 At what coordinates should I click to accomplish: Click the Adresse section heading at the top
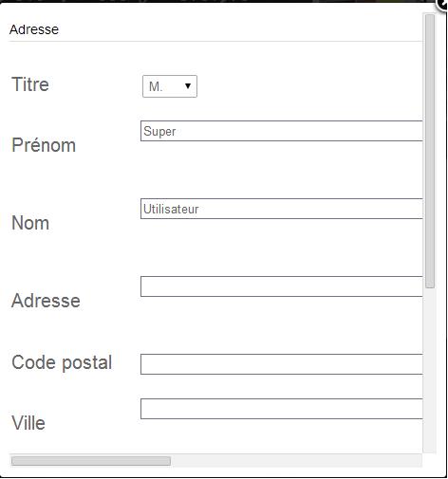click(x=34, y=29)
